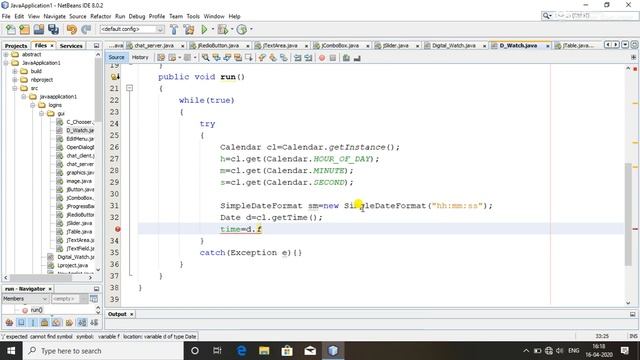This screenshot has width=640, height=360.
Task: Open the Run Project dropdown arrow
Action: pos(212,29)
